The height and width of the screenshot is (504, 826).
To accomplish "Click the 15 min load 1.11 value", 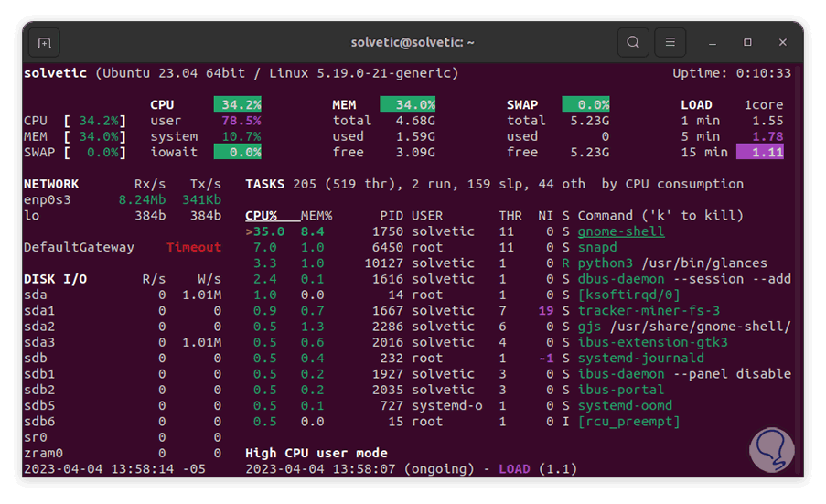I will [759, 152].
